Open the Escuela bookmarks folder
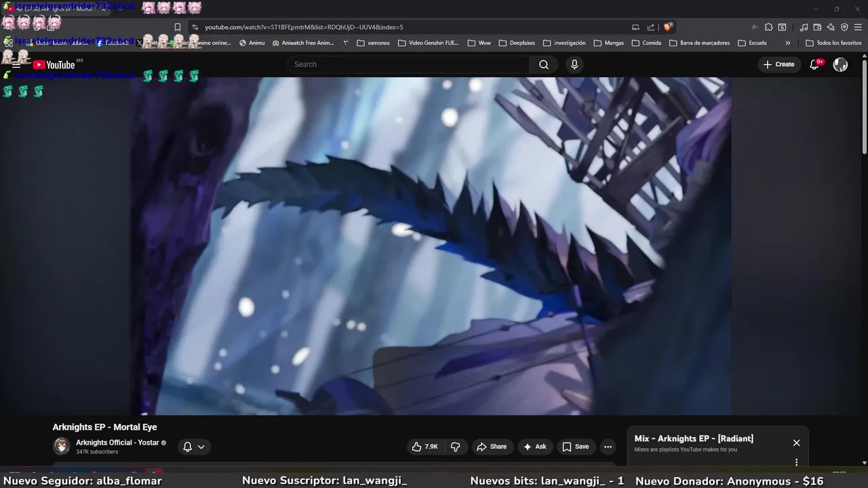This screenshot has height=488, width=868. (752, 43)
